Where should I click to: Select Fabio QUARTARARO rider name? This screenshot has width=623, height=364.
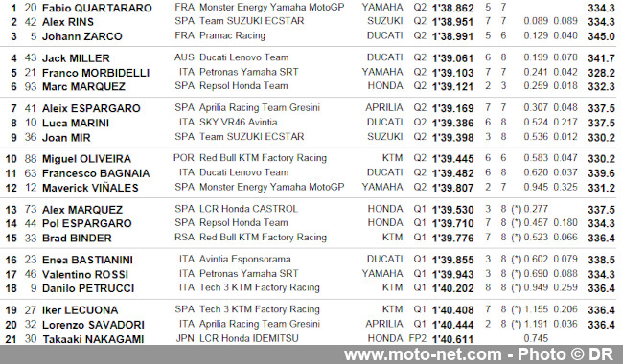97,8
